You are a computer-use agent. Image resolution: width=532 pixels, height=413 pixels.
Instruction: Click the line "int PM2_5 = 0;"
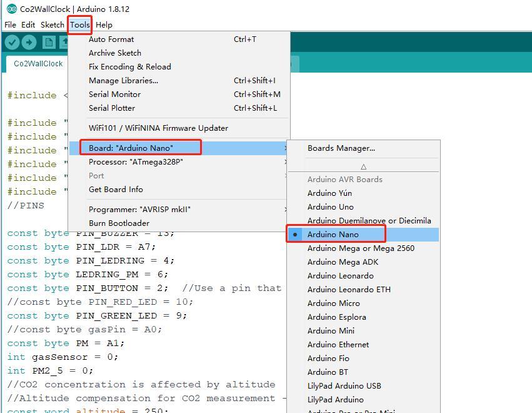pos(50,370)
